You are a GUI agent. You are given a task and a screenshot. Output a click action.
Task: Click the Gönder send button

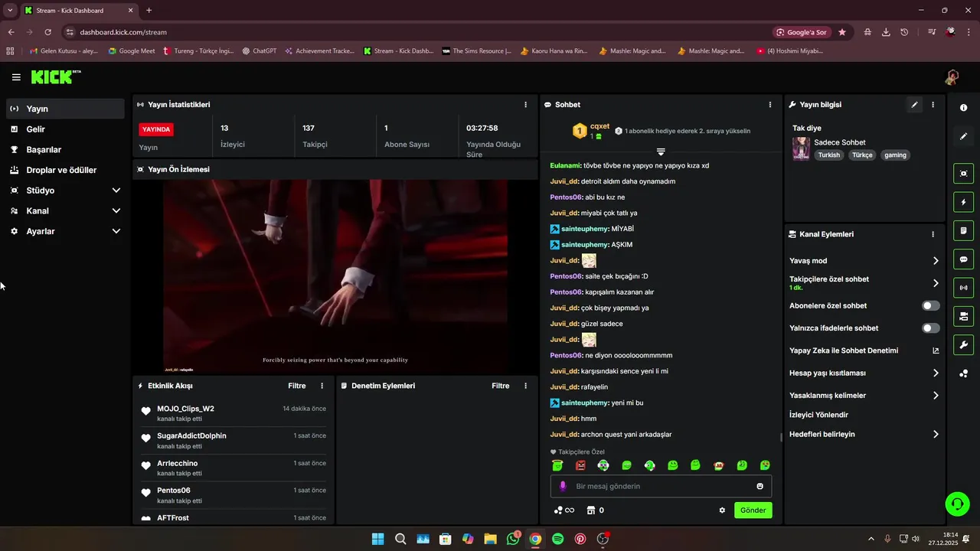(x=753, y=510)
